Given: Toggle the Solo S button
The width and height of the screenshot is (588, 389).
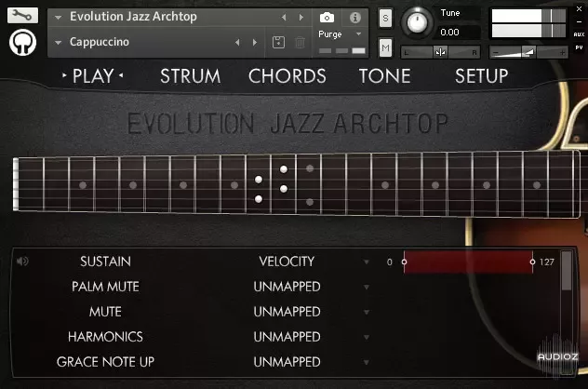Looking at the screenshot, I should pos(385,19).
